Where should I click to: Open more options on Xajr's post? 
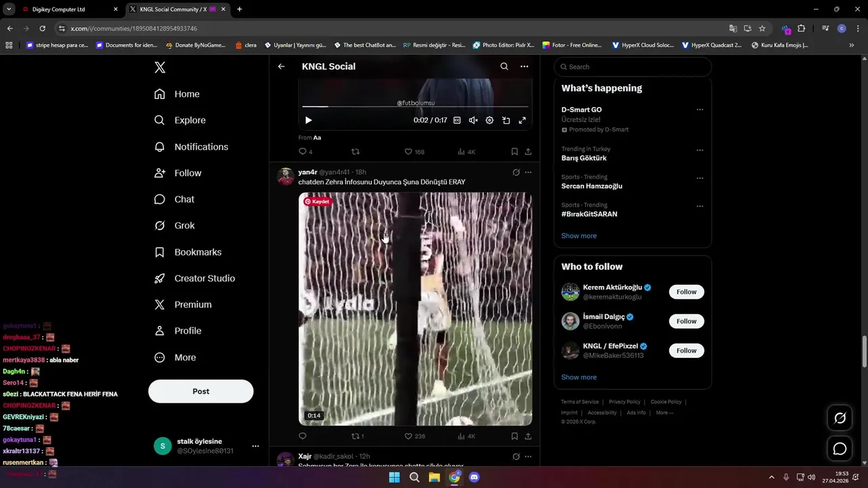click(x=528, y=456)
